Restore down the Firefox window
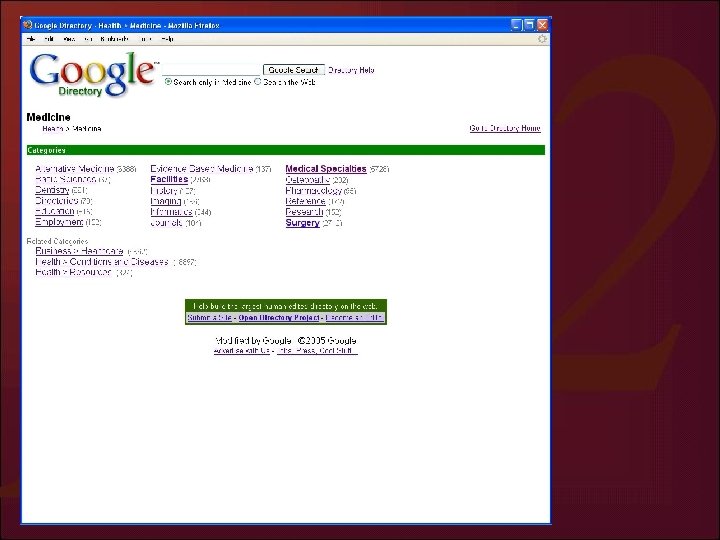Screen dimensions: 720x540 [x=529, y=25]
